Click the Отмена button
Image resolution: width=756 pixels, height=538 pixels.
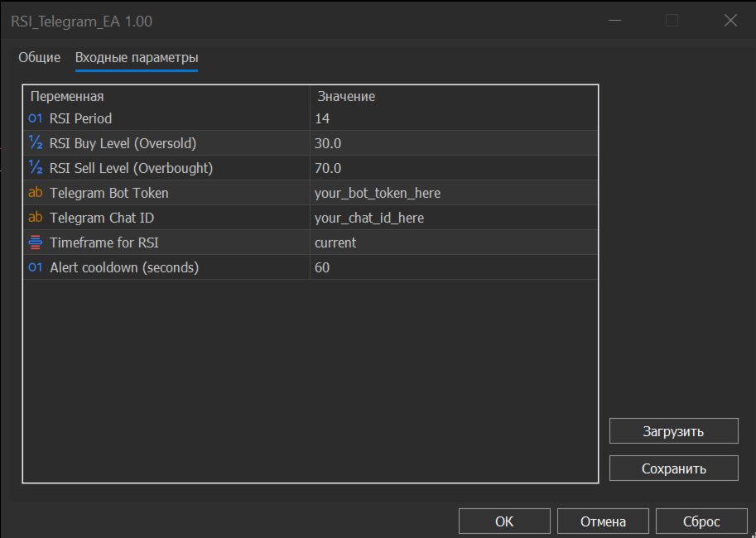click(x=603, y=521)
